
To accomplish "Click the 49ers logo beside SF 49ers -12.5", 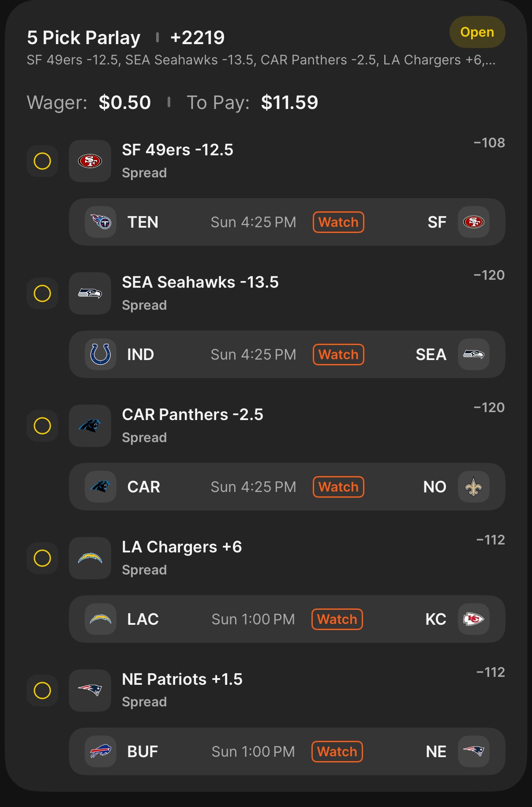I will click(x=90, y=161).
